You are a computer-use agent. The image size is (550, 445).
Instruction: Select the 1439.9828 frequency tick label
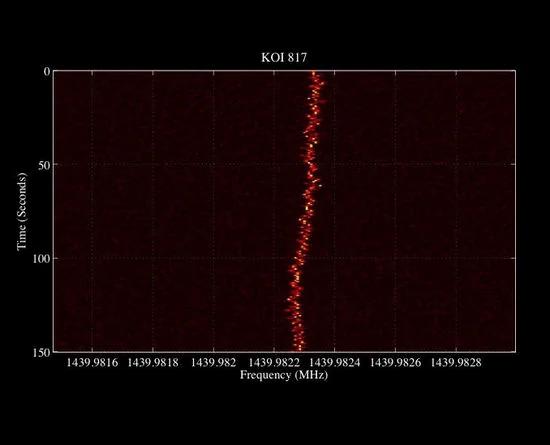pos(456,363)
